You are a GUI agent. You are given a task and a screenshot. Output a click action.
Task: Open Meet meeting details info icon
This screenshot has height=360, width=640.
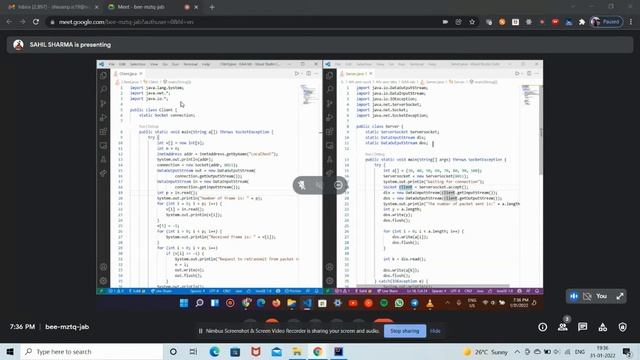coord(542,327)
